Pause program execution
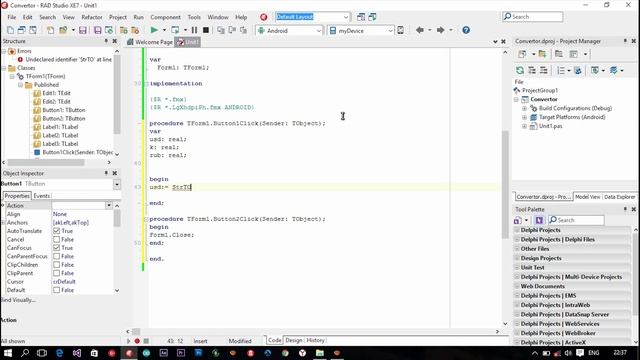The width and height of the screenshot is (640, 360). [194, 30]
